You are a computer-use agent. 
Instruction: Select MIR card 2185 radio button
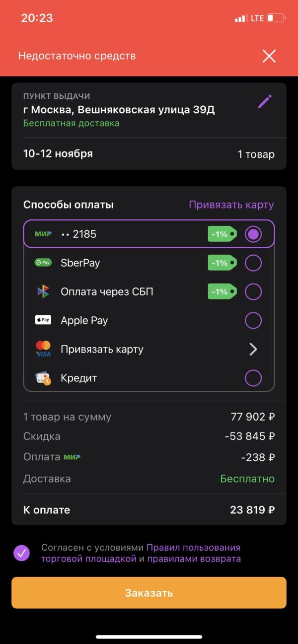(x=253, y=234)
